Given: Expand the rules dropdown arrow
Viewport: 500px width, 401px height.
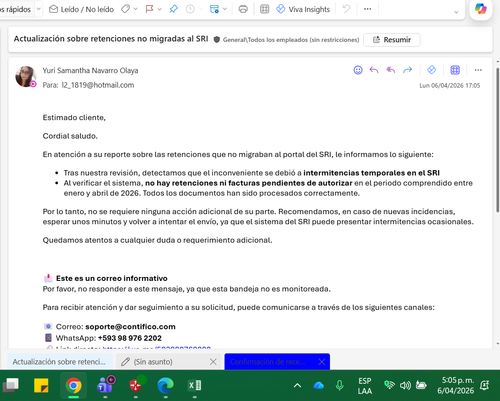Looking at the screenshot, I should pyautogui.click(x=225, y=9).
